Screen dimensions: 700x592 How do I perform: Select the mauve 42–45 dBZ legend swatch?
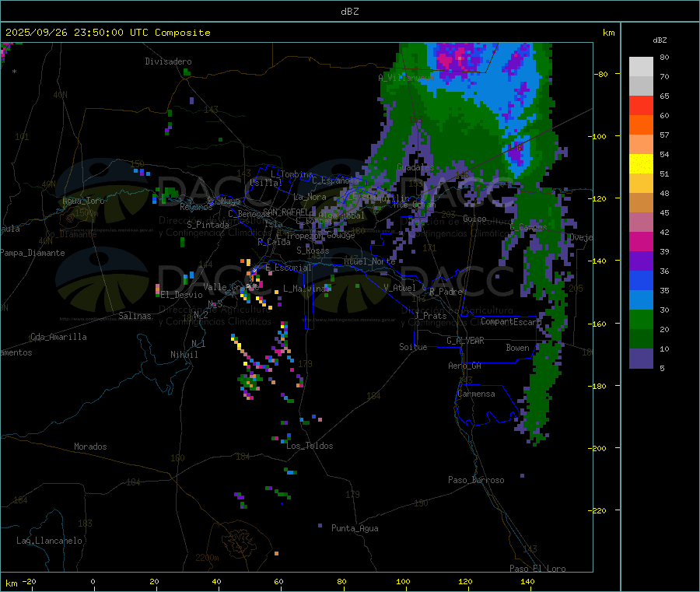[641, 222]
